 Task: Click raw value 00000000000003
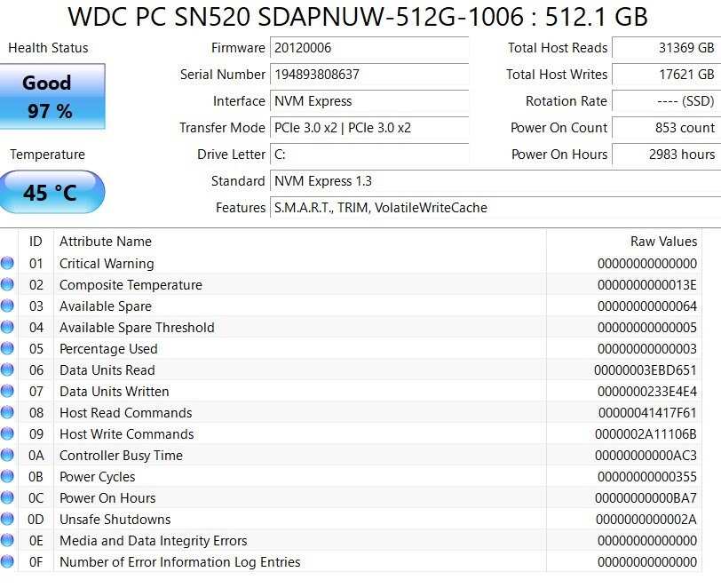[647, 349]
